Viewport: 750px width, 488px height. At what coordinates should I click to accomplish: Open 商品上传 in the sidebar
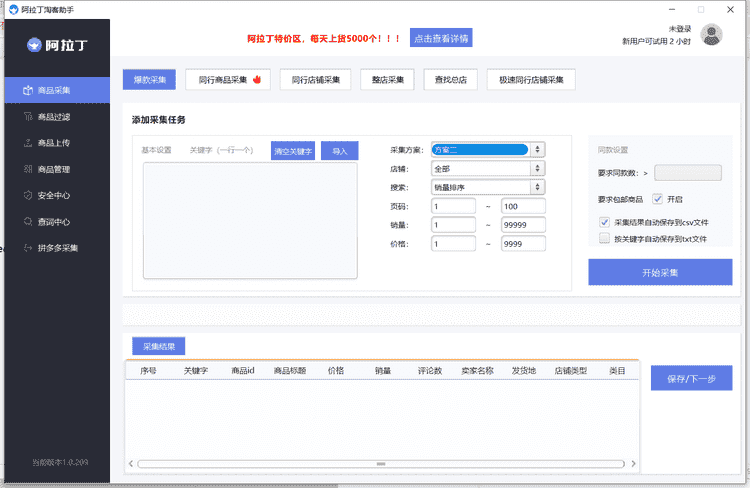coord(57,143)
